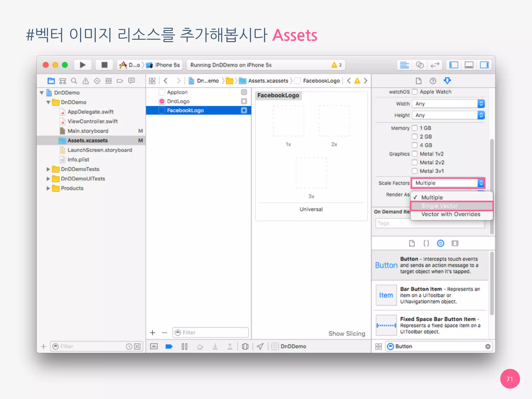Open the Report navigator speech icon
The width and height of the screenshot is (532, 399).
tap(132, 81)
